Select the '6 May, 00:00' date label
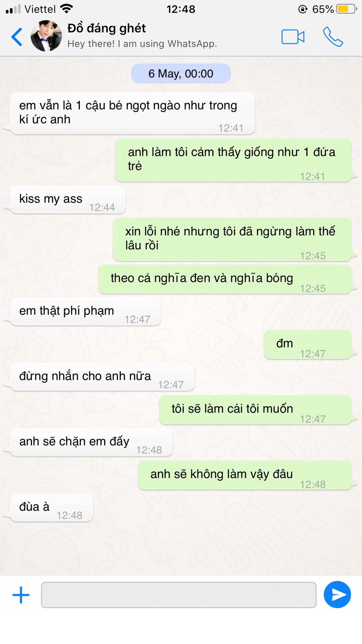 [181, 73]
